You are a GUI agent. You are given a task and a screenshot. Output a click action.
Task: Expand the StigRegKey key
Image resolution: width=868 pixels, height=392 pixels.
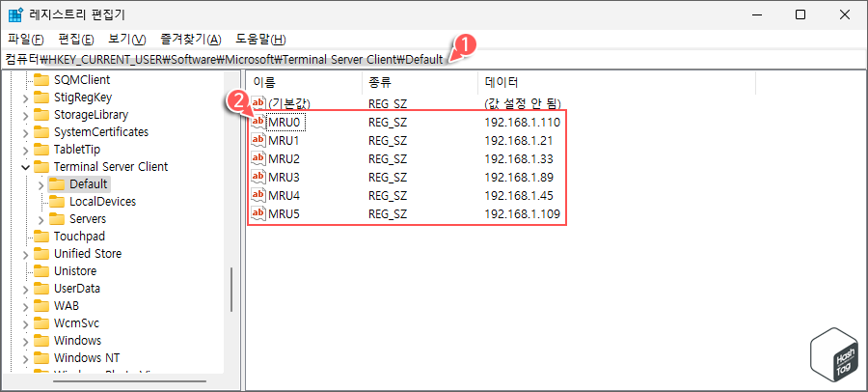click(25, 98)
